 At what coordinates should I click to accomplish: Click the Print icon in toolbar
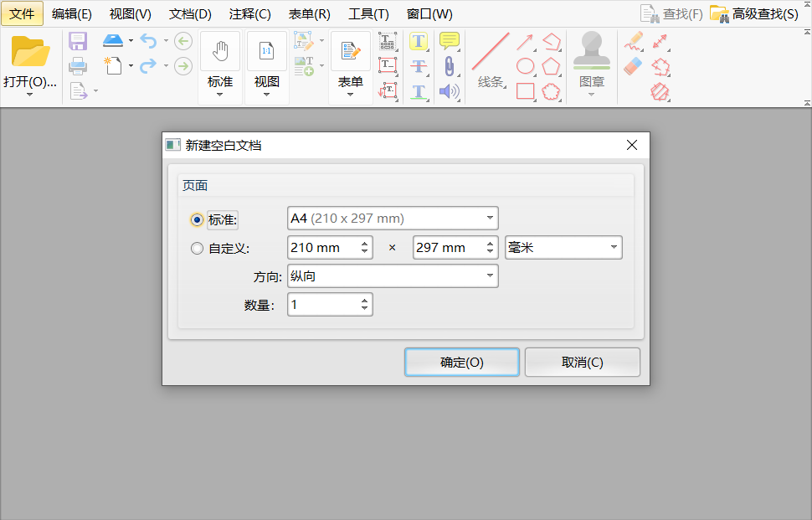pos(78,66)
